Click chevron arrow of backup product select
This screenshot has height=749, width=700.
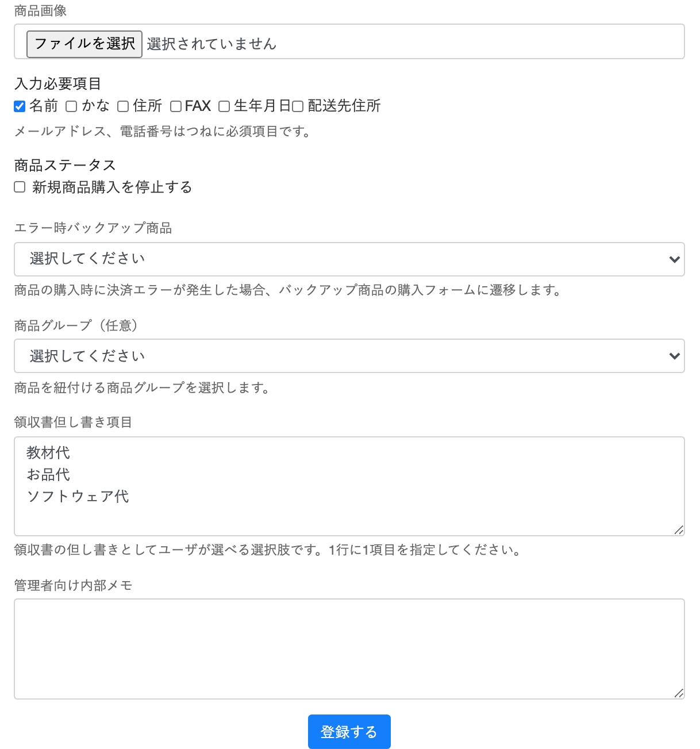675,259
